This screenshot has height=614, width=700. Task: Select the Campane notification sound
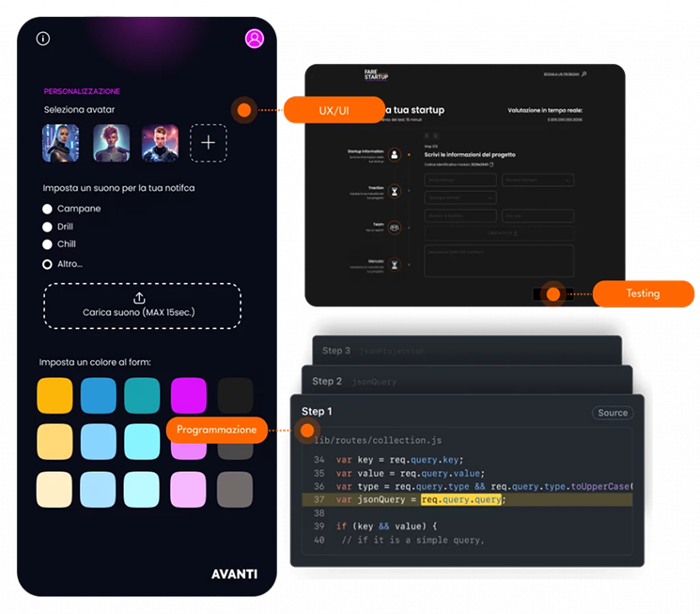coord(47,209)
